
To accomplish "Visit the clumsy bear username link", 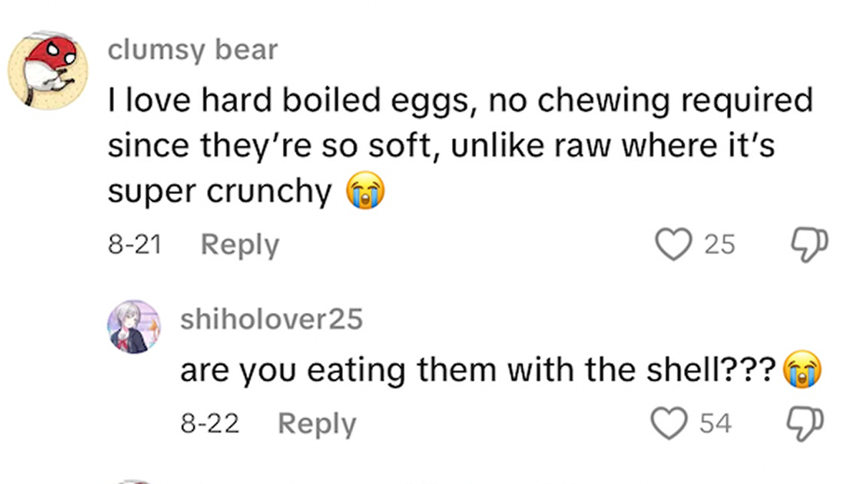I will click(x=193, y=51).
